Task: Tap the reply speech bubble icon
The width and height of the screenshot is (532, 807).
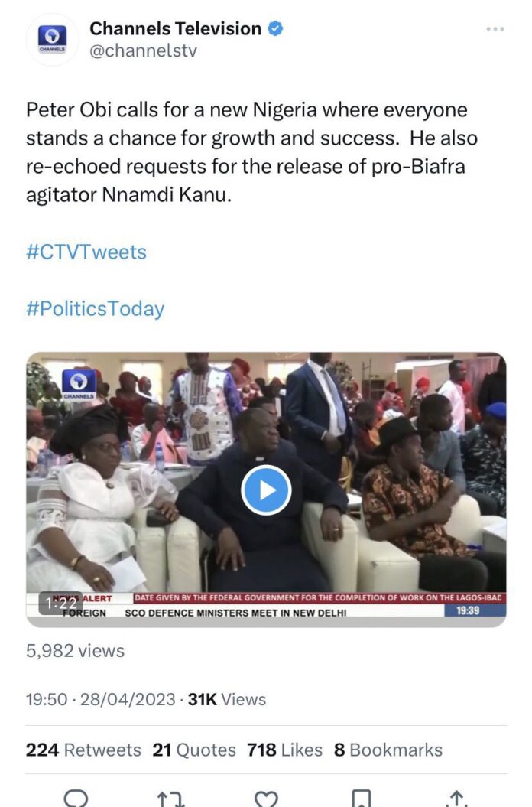Action: point(76,799)
